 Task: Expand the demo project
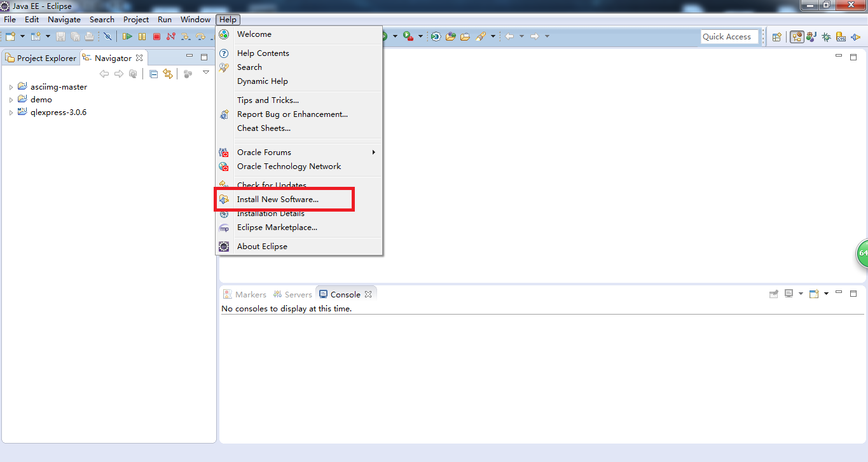click(x=11, y=100)
